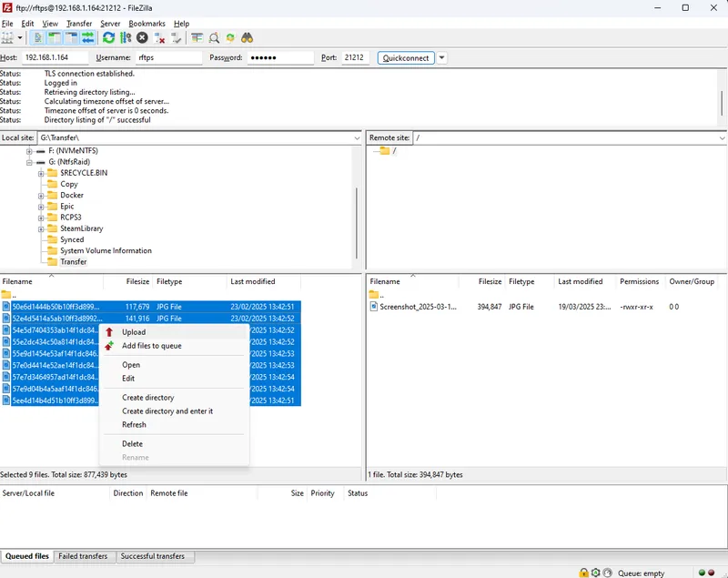Open the Transfer menu

[x=79, y=23]
